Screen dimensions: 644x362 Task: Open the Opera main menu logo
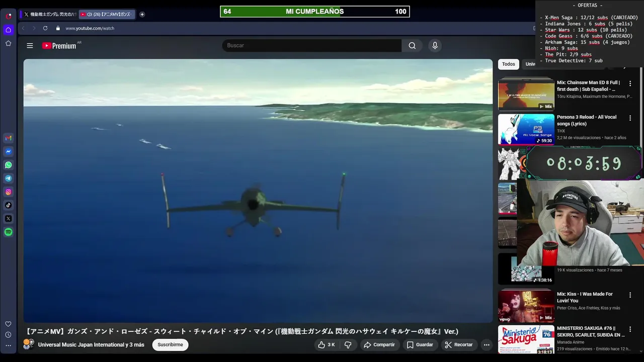(9, 16)
